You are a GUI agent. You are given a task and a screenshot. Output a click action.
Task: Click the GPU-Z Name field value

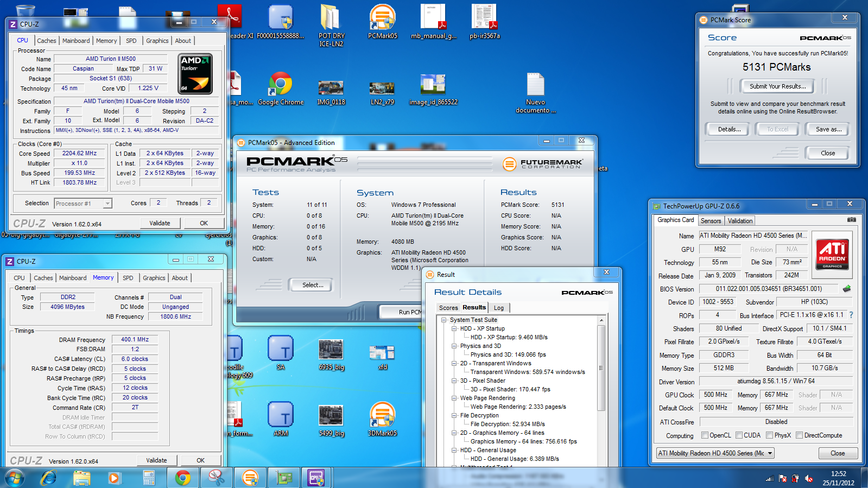point(753,236)
